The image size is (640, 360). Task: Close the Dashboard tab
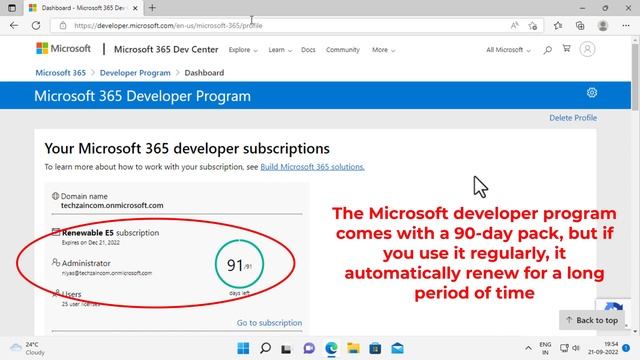point(135,8)
